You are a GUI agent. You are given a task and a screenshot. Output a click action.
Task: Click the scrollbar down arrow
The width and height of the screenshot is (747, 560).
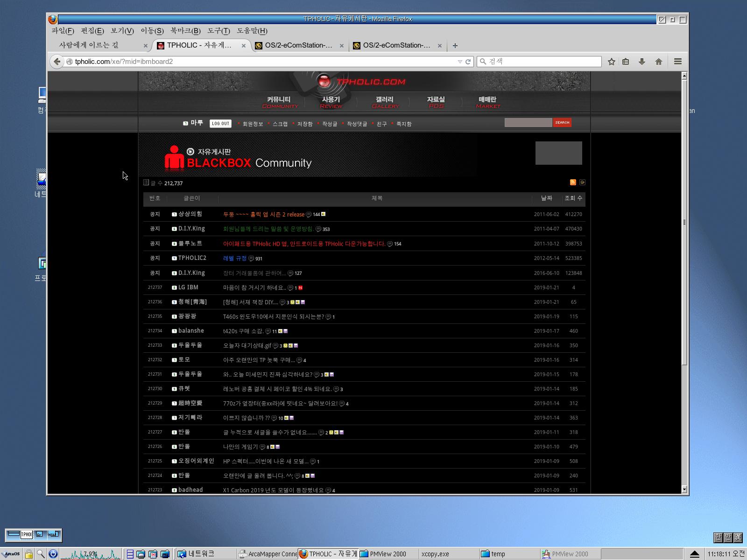tap(684, 490)
